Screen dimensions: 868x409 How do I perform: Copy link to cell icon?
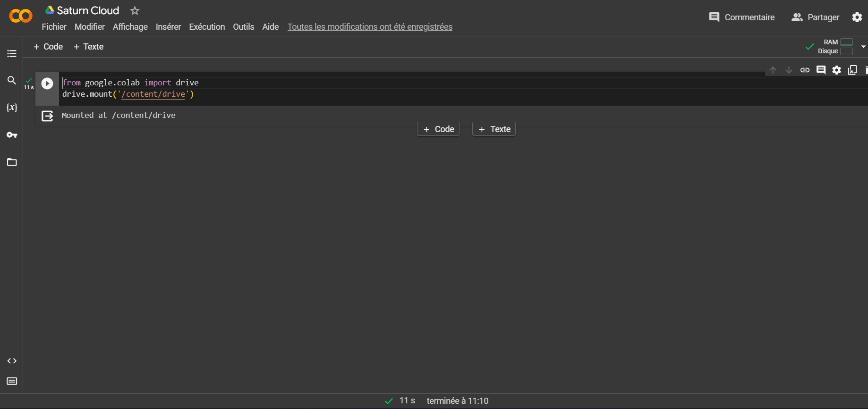805,70
